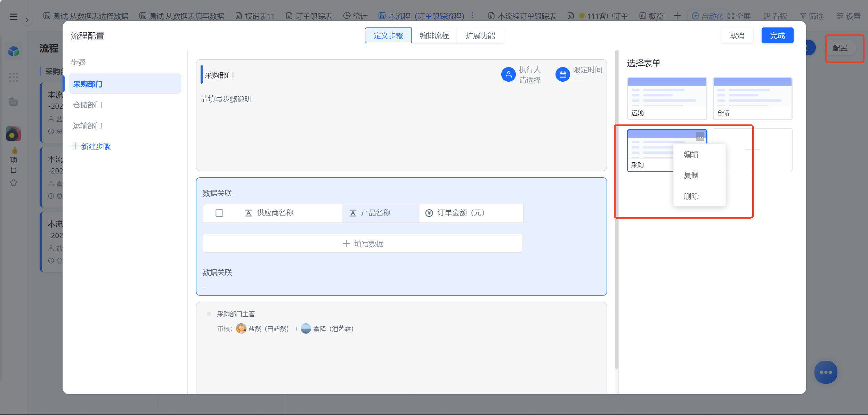Select the 本流程 (订单跟踪流程) tab
This screenshot has width=868, height=415.
pyautogui.click(x=422, y=16)
